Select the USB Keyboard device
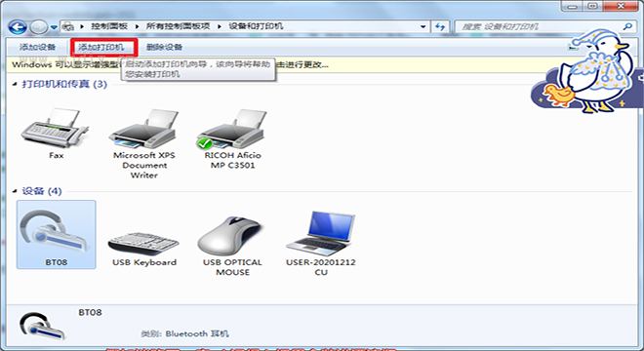 pos(143,243)
